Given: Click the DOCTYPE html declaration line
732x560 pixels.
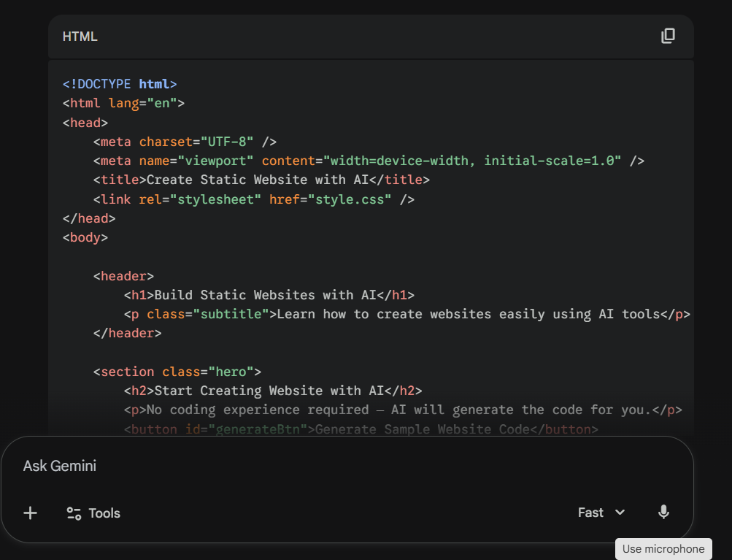Looking at the screenshot, I should [120, 84].
